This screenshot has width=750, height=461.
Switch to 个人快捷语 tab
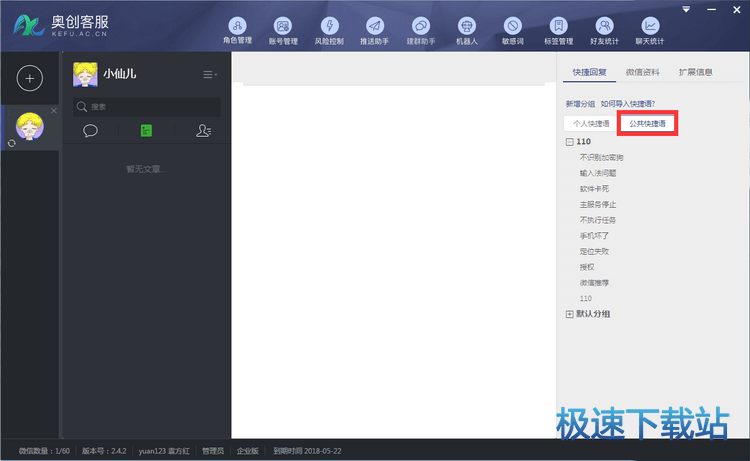[591, 123]
